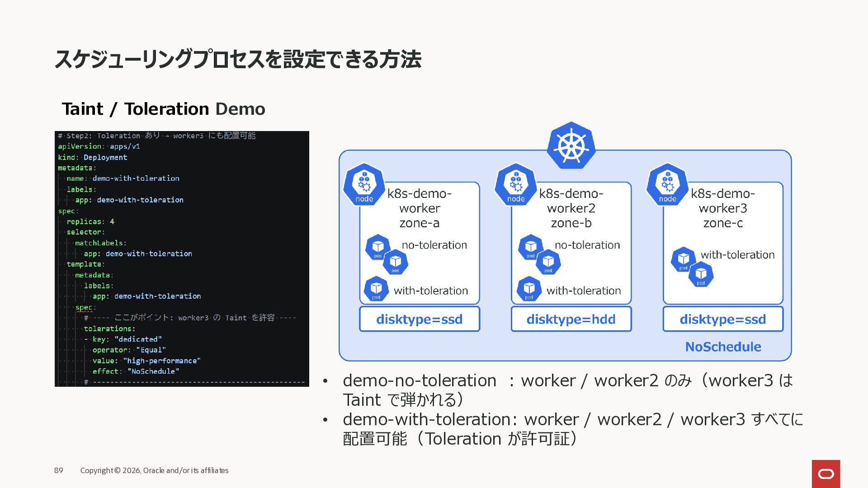Click the NoSchedule taint text

click(723, 347)
